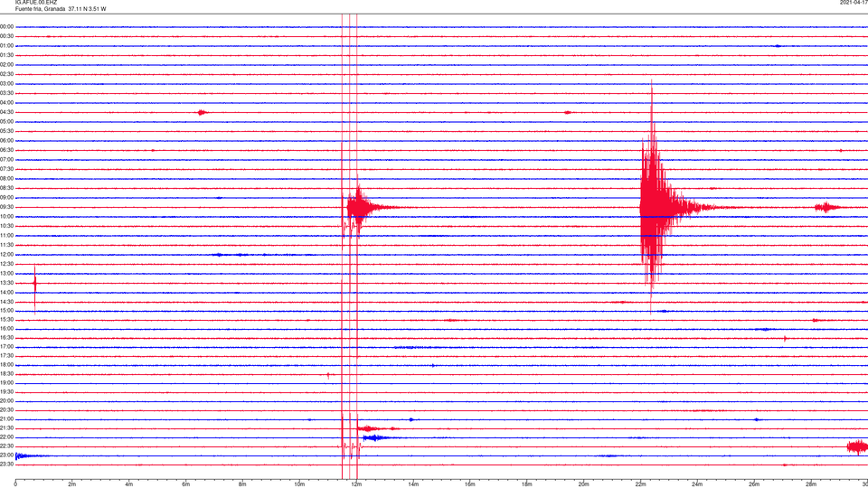Click the 14m tick label on time axis
The height and width of the screenshot is (488, 868).
pos(413,484)
